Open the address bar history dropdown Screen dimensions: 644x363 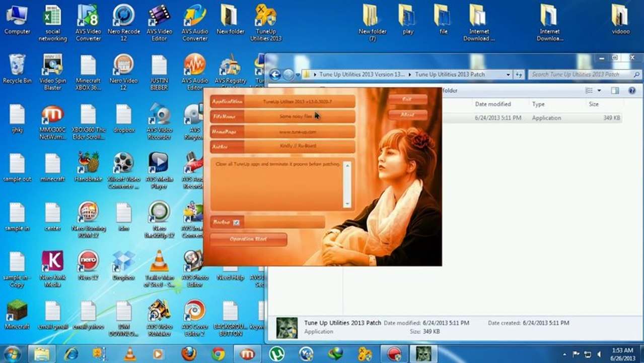[x=508, y=75]
